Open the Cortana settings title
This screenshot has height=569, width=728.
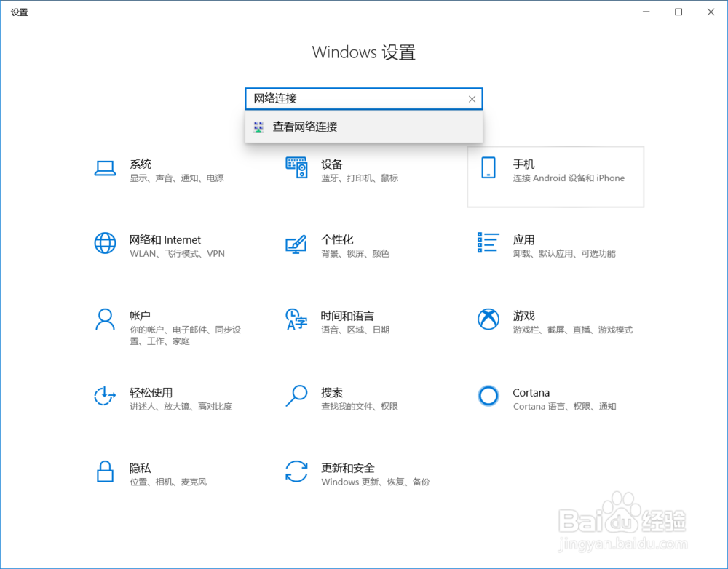tap(531, 393)
